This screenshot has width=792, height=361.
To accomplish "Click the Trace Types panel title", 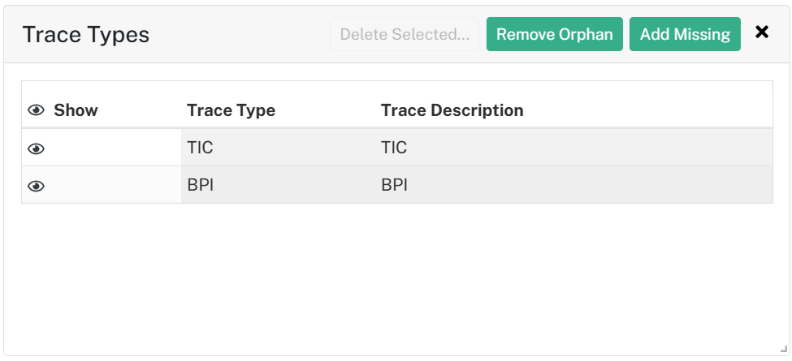I will click(86, 34).
